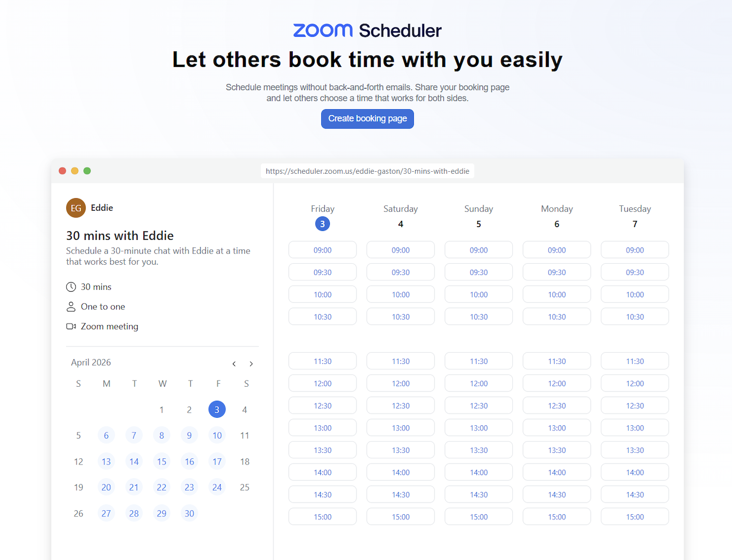Book Friday 09:00 time slot
732x560 pixels.
pyautogui.click(x=322, y=250)
